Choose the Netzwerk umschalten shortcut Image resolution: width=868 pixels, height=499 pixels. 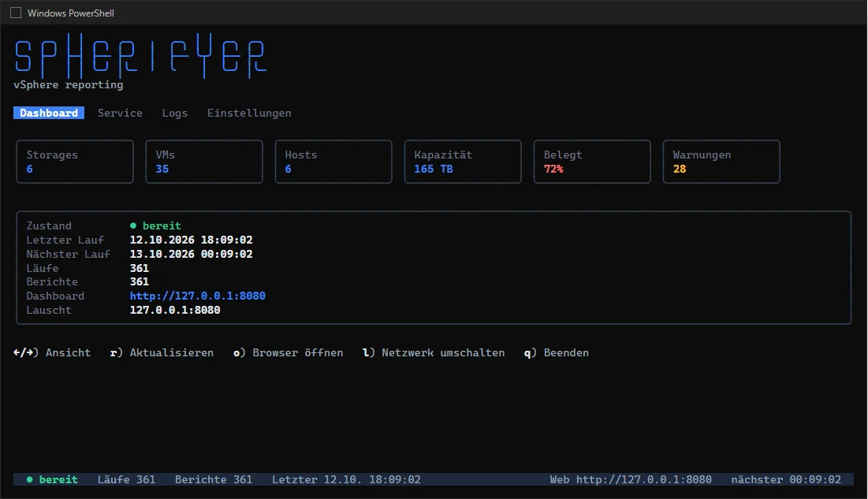434,353
